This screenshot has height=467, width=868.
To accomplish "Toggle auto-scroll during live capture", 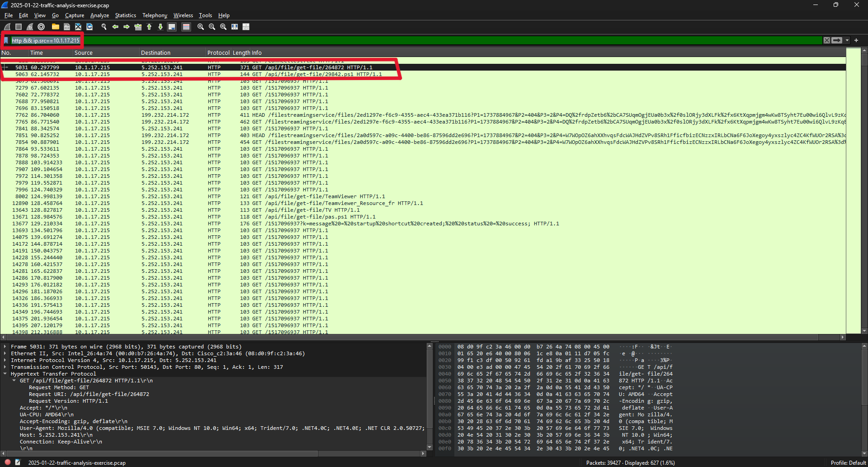I will coord(172,27).
